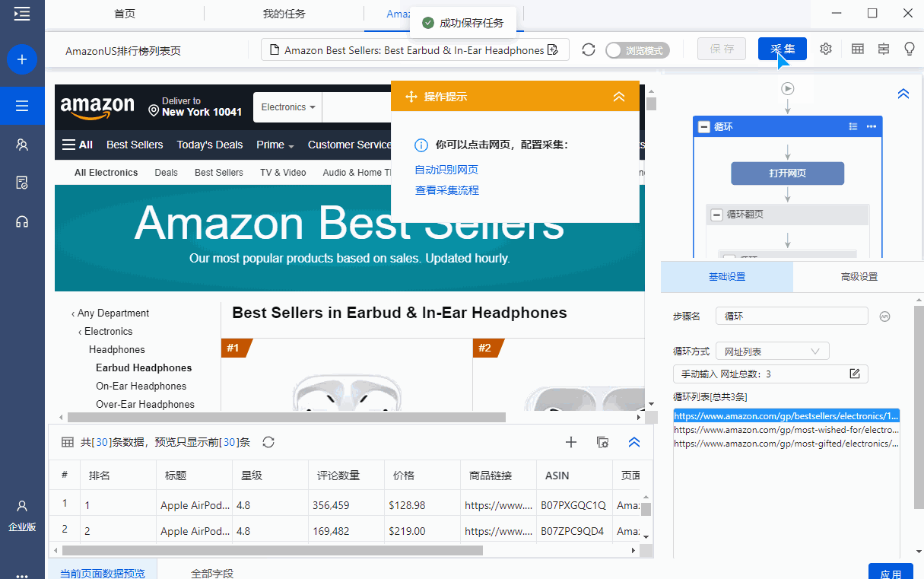Collapse the data preview panel with the double chevron
The width and height of the screenshot is (924, 579).
pyautogui.click(x=634, y=442)
